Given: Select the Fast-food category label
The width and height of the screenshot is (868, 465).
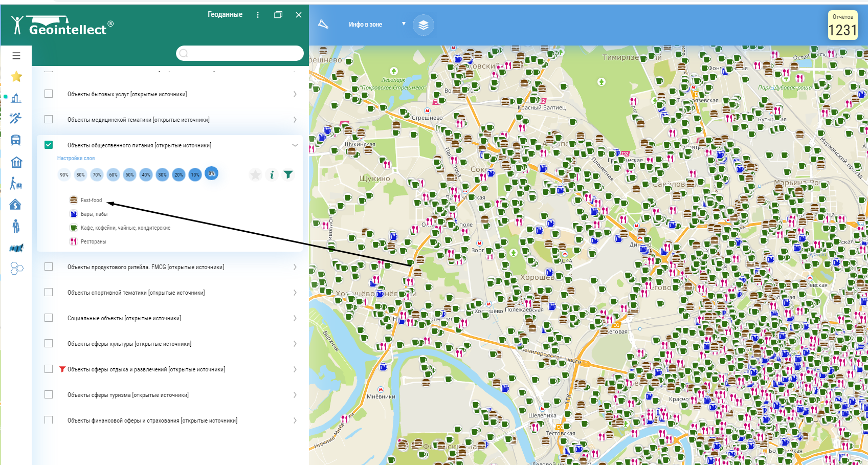Looking at the screenshot, I should 91,201.
